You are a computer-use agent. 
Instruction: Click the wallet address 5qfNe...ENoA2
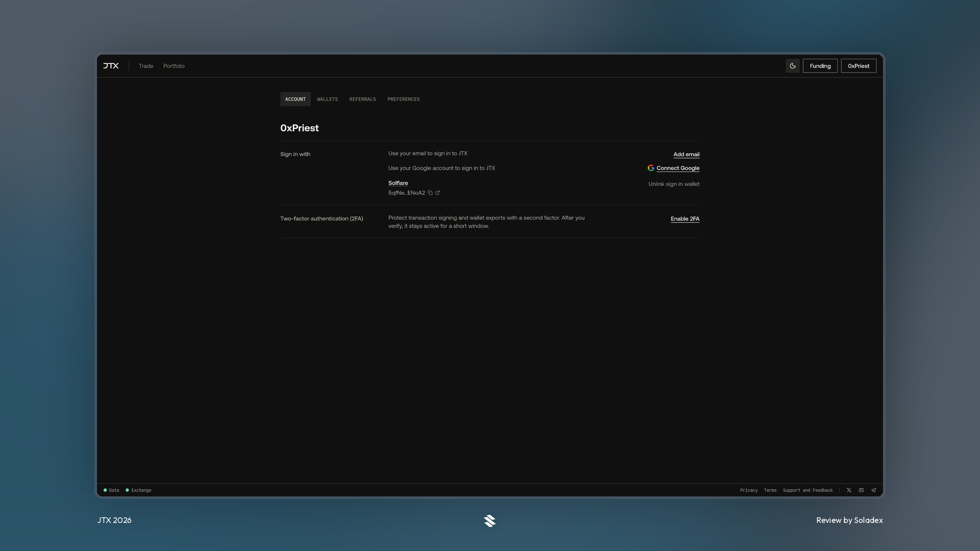click(x=406, y=193)
